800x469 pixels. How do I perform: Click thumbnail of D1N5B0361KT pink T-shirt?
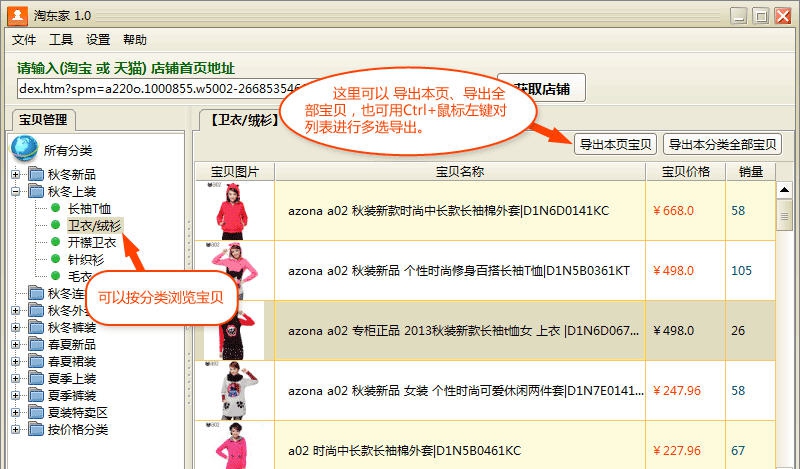(234, 270)
